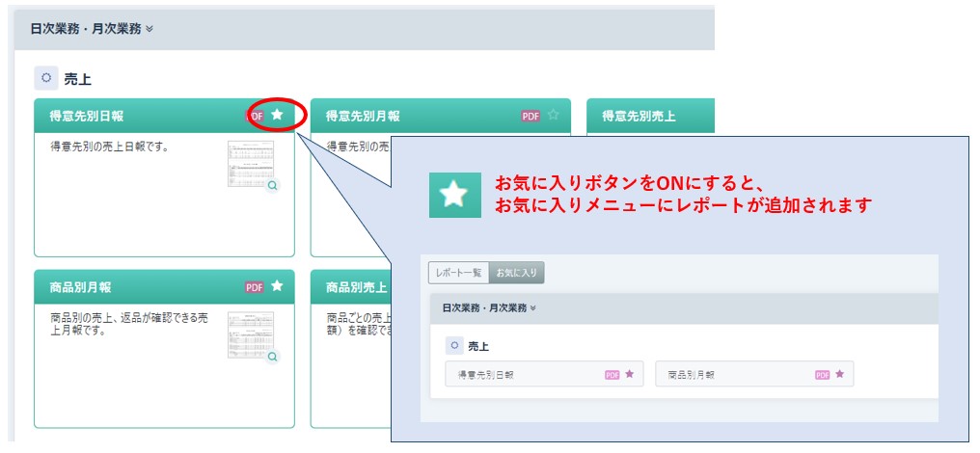
Task: Open the 得意先別売上 report card header
Action: point(640,116)
